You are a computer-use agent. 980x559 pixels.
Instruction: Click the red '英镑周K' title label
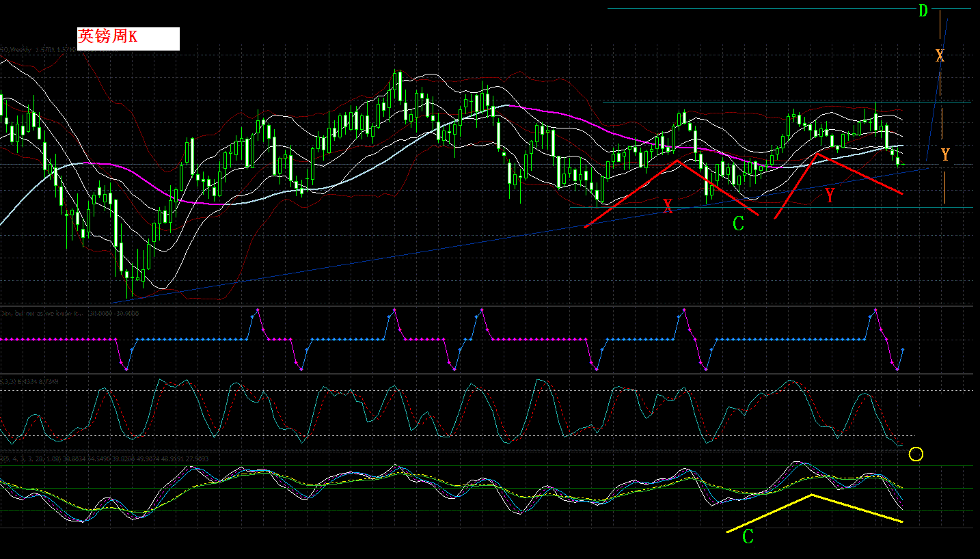tap(107, 37)
